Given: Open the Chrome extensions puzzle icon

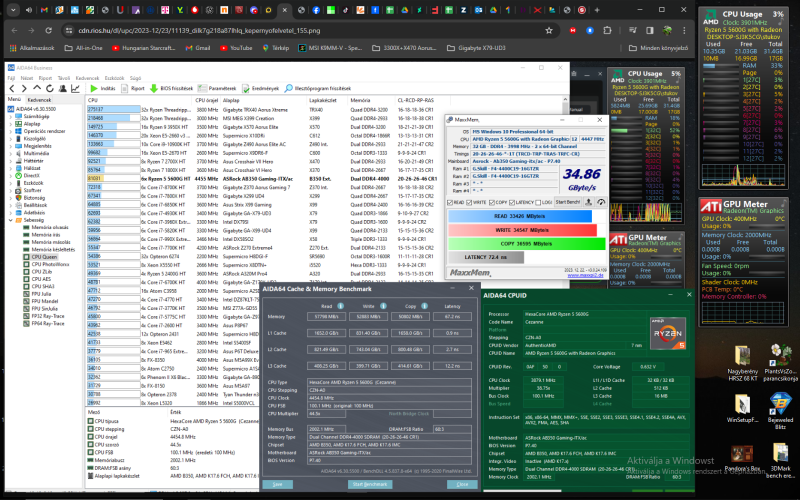Looking at the screenshot, I should [607, 31].
